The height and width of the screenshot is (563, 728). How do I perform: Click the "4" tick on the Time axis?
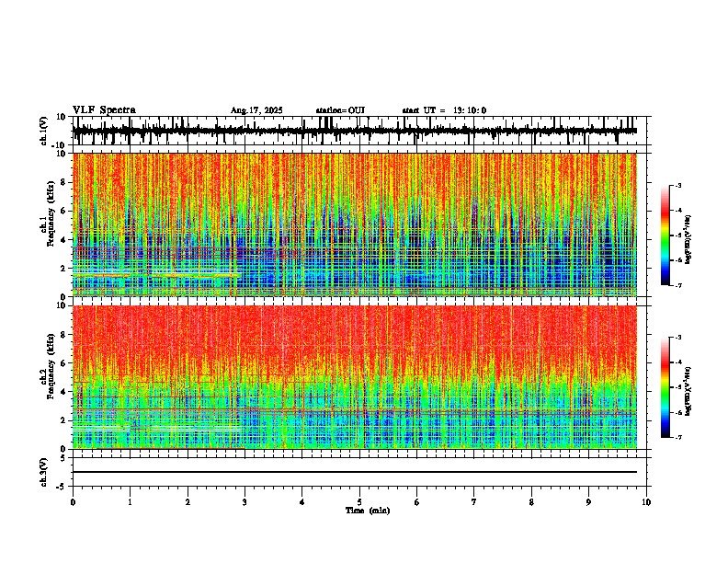click(x=302, y=502)
